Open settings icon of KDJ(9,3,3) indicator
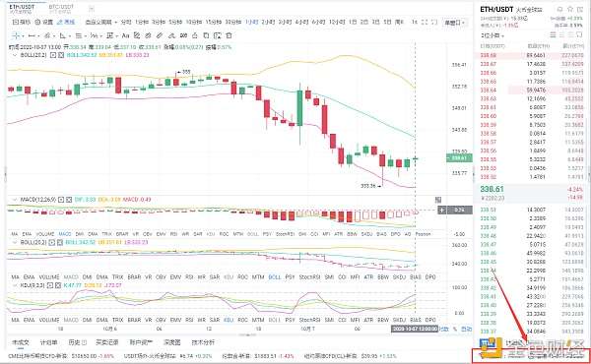Image resolution: width=591 pixels, height=364 pixels. (x=50, y=285)
